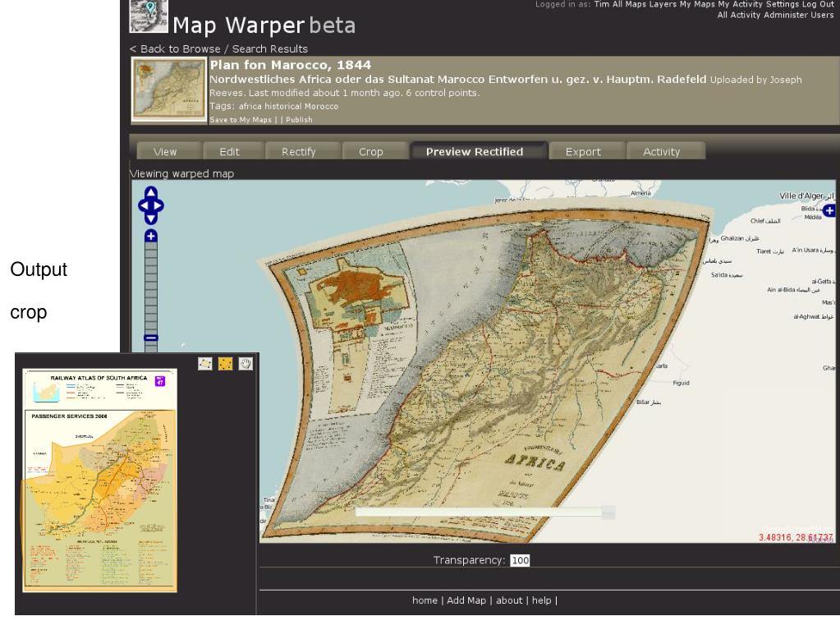
Task: Open the layer switcher plus button on map
Action: click(829, 210)
